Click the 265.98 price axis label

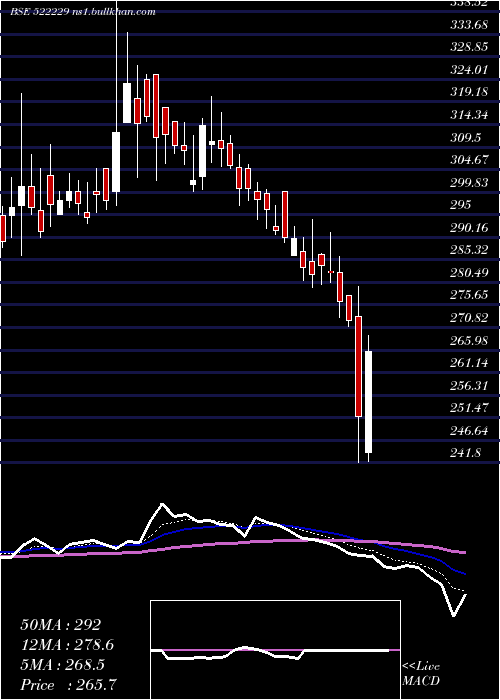468,340
